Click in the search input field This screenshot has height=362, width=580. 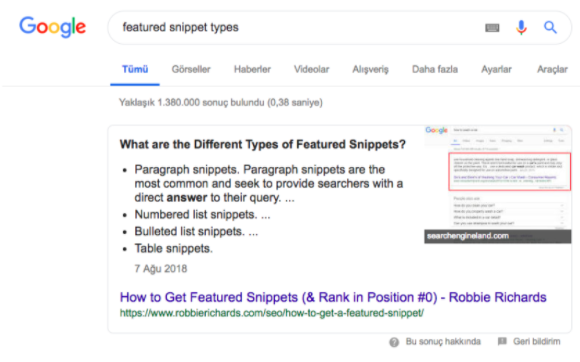tap(296, 27)
